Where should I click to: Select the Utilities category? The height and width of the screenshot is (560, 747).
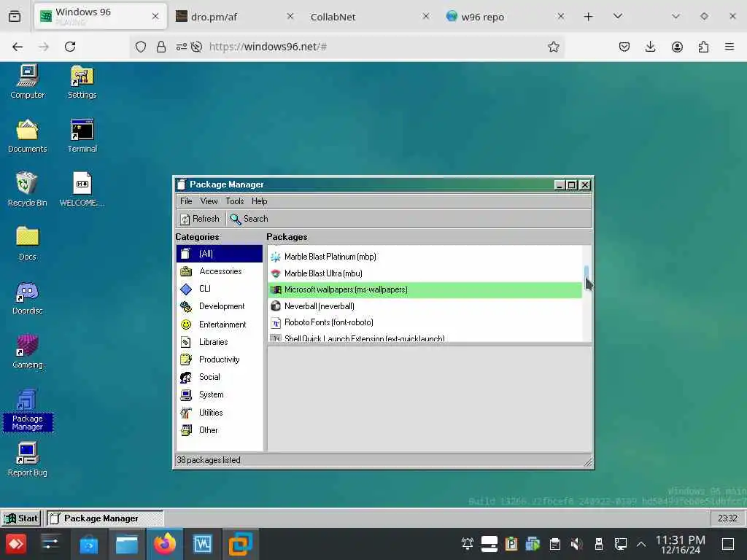[x=219, y=413]
